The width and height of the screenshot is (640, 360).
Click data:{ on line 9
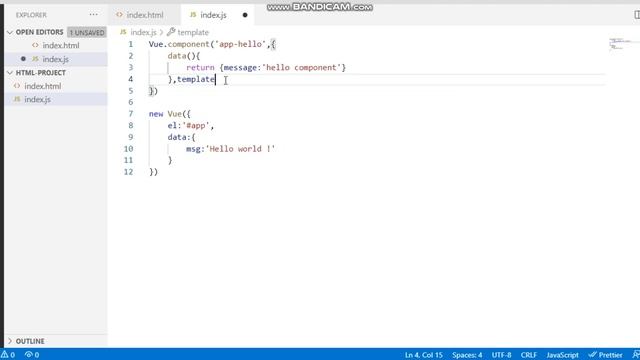[182, 137]
